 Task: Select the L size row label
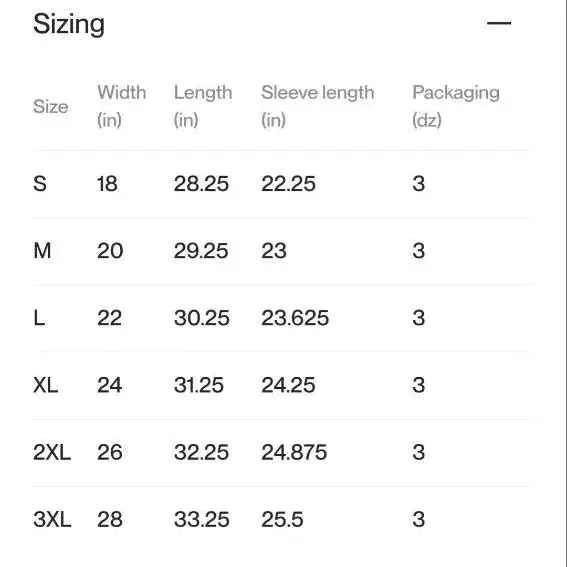coord(39,318)
